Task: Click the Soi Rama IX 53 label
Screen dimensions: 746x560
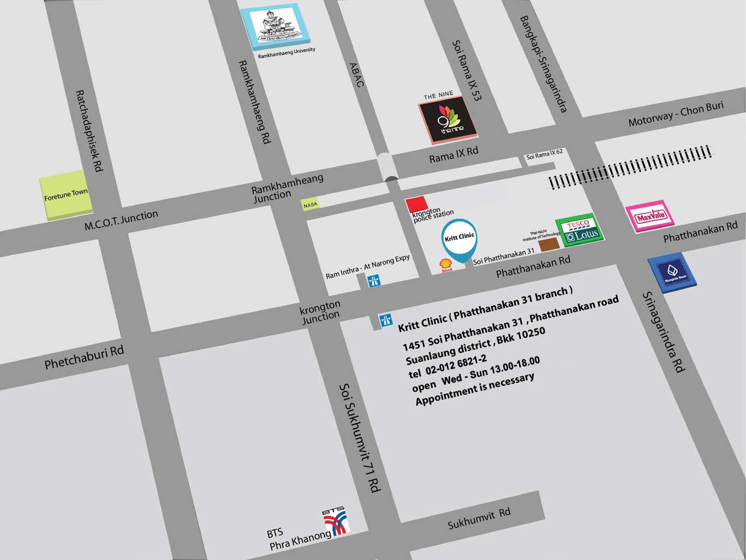Action: tap(468, 71)
